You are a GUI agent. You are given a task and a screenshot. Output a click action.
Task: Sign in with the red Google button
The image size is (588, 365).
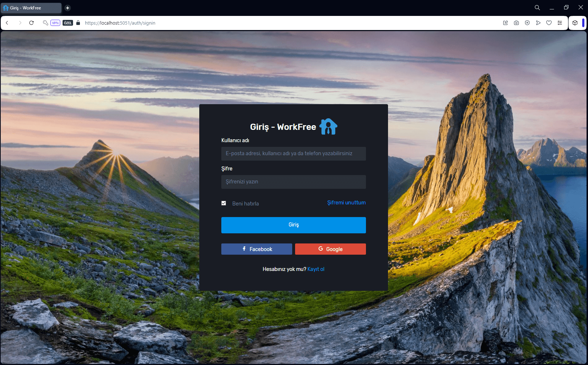tap(331, 249)
